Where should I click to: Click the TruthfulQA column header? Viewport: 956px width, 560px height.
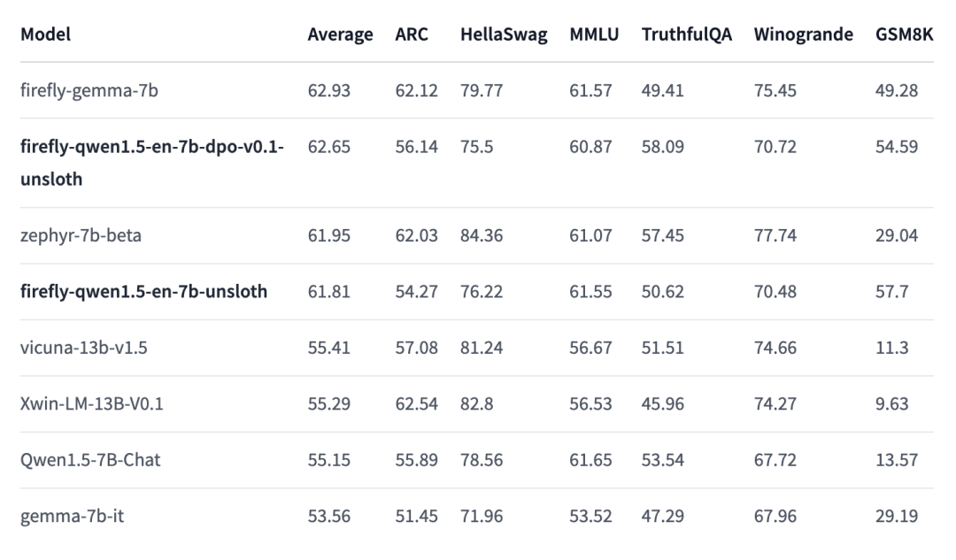[687, 35]
